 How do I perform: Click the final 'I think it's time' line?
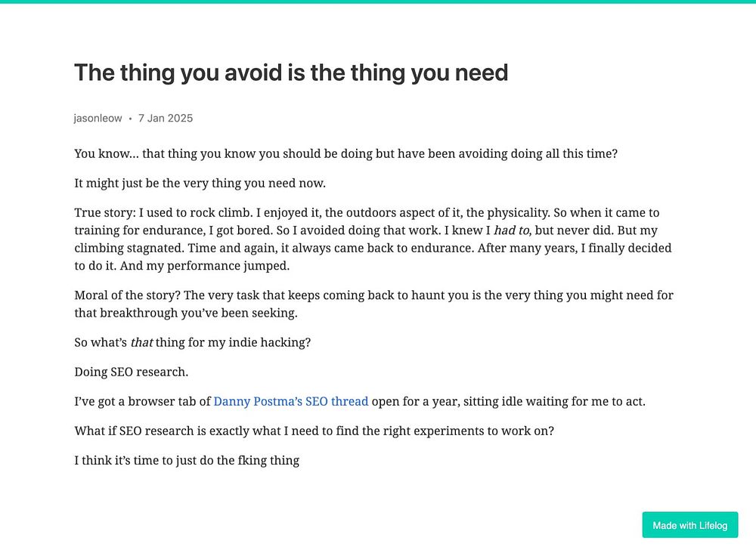coord(187,460)
